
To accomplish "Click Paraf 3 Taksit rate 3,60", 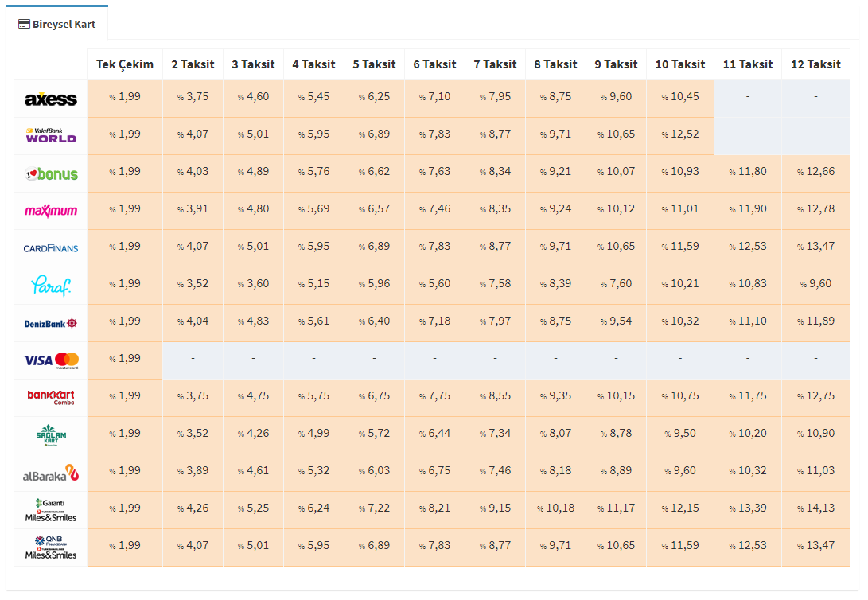I will click(x=254, y=284).
